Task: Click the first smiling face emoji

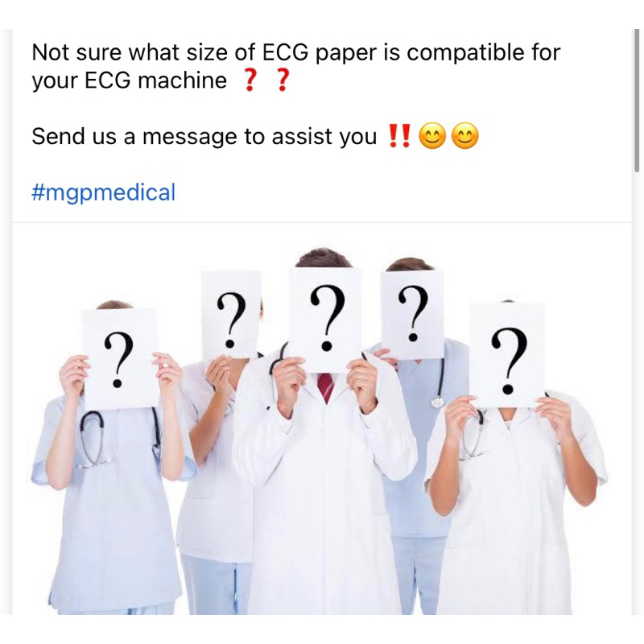Action: pyautogui.click(x=432, y=136)
